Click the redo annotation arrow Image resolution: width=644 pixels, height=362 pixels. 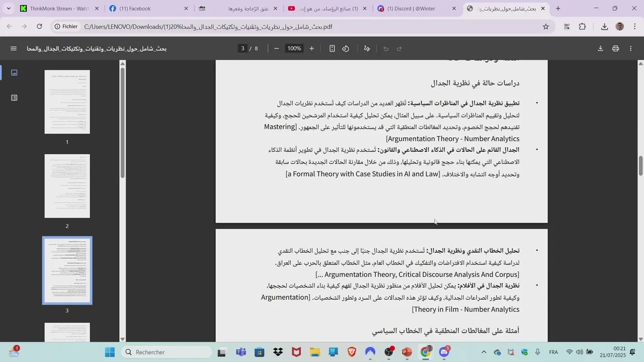[x=399, y=49]
